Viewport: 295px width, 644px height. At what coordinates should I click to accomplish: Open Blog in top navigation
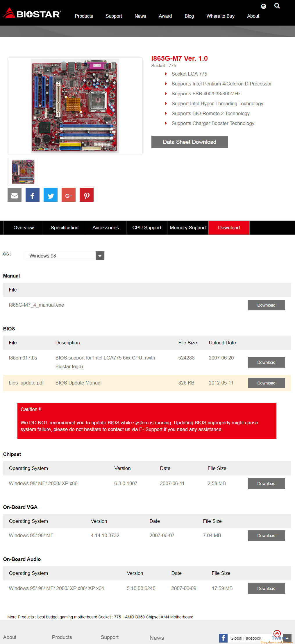click(x=189, y=16)
